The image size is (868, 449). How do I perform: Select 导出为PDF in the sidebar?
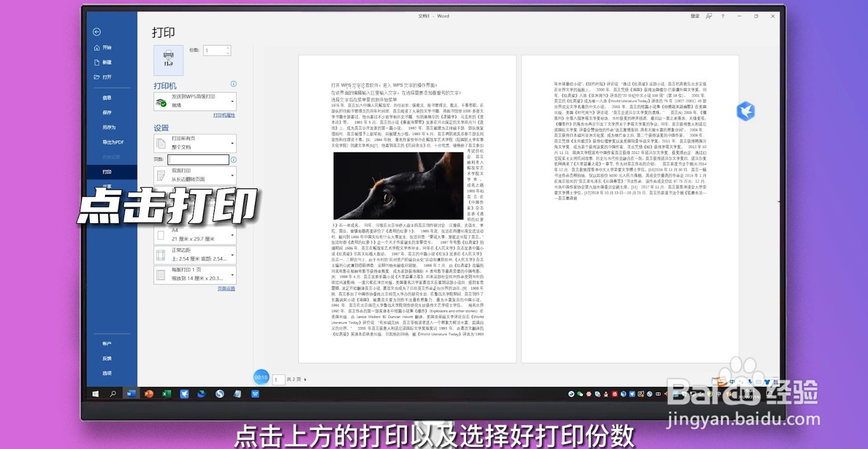pyautogui.click(x=113, y=142)
